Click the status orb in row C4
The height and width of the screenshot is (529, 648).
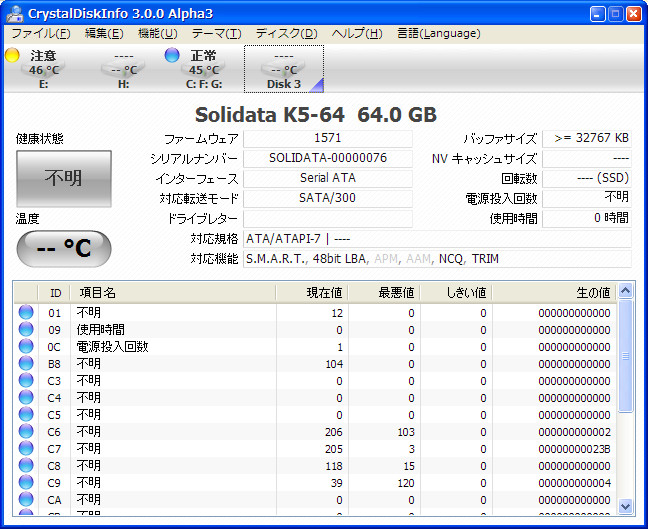[x=26, y=397]
